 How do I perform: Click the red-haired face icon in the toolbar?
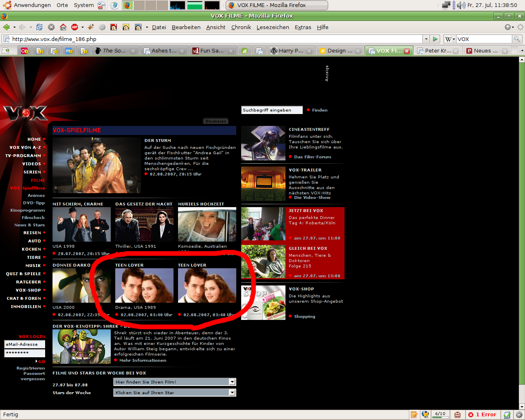(114, 27)
